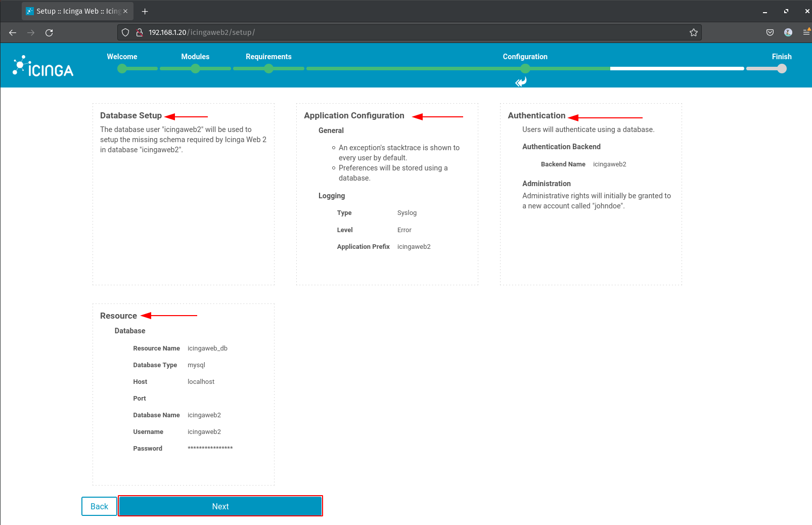The image size is (812, 525).
Task: Click the masked Password value
Action: (210, 448)
